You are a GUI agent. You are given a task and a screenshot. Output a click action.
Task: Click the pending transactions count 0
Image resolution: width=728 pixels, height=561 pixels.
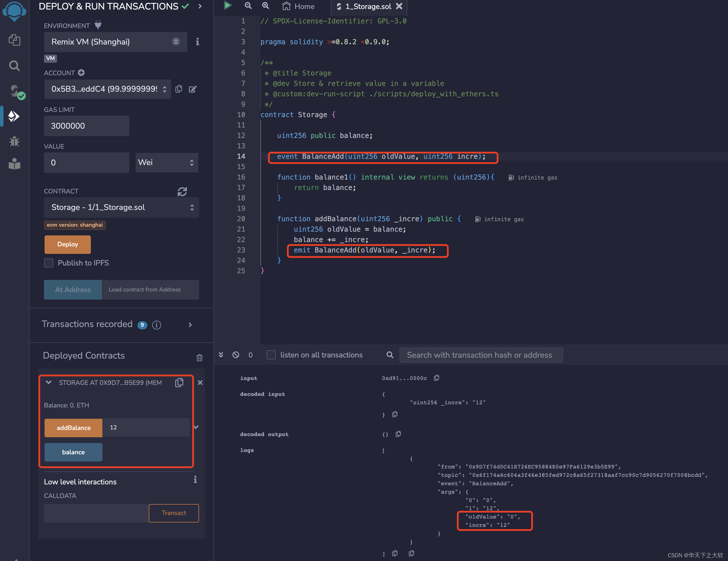click(250, 355)
